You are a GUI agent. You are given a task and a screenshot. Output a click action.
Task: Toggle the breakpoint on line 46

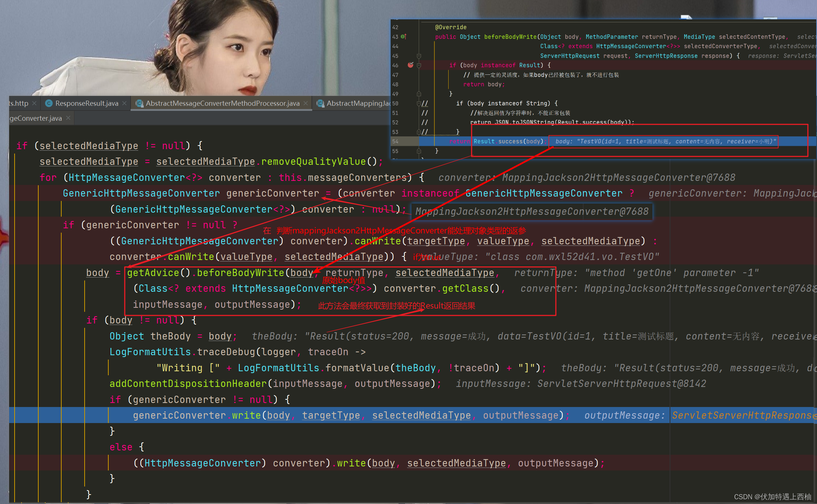411,65
